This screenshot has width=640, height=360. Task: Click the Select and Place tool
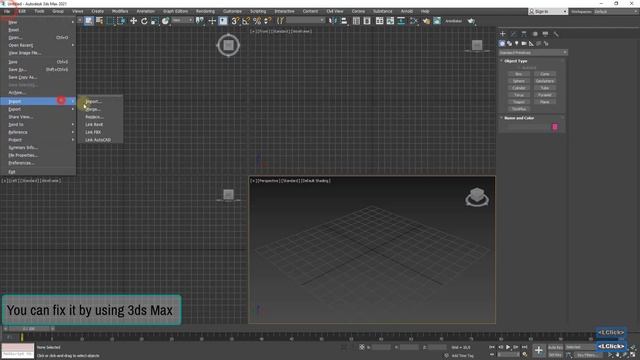[165, 21]
